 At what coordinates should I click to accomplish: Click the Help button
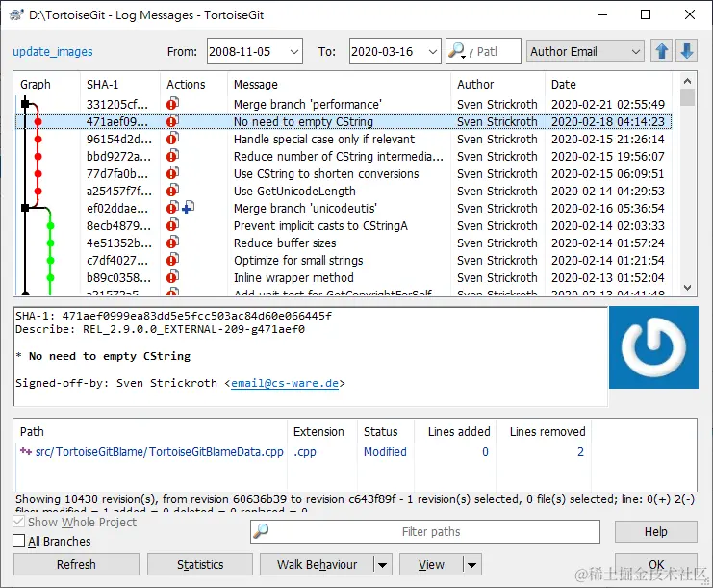pos(655,531)
